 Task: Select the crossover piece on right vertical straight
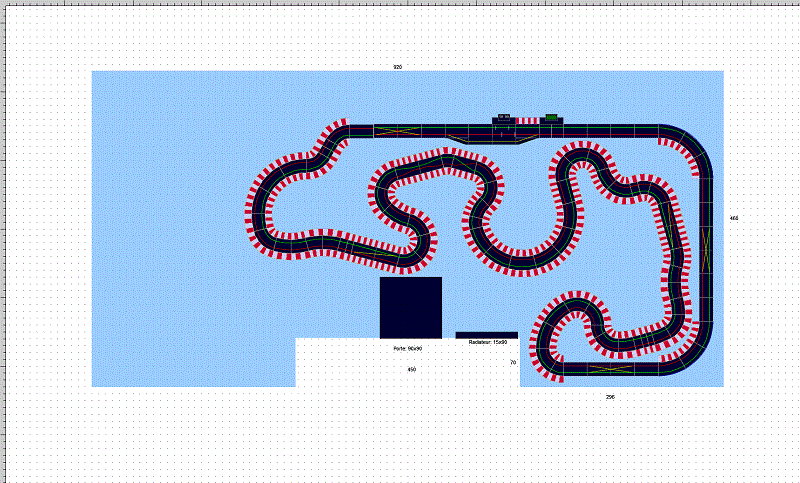click(706, 242)
